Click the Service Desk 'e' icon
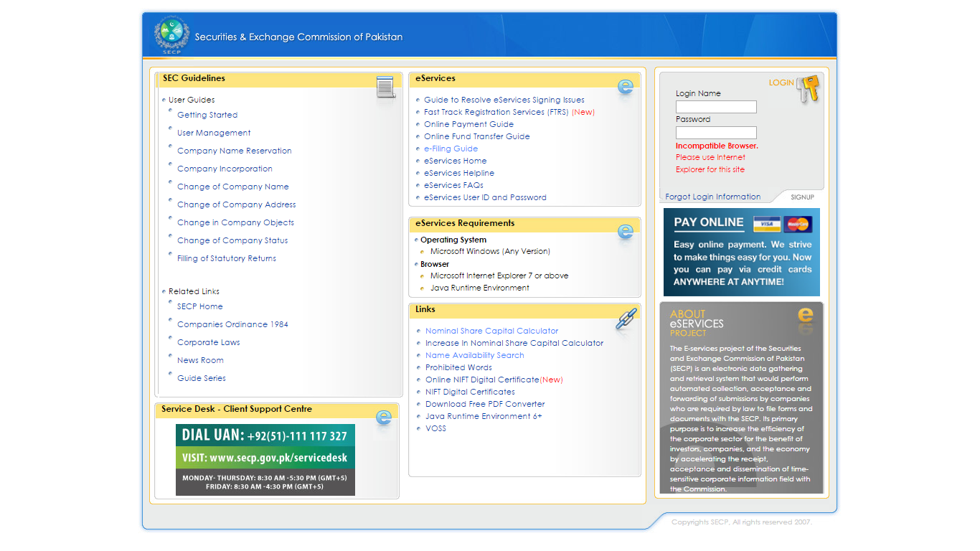The height and width of the screenshot is (551, 980). tap(384, 417)
